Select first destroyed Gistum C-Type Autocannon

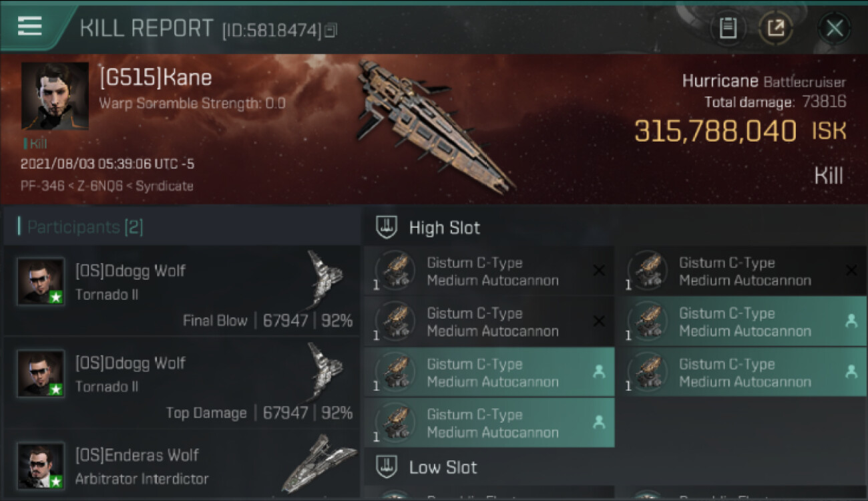489,271
